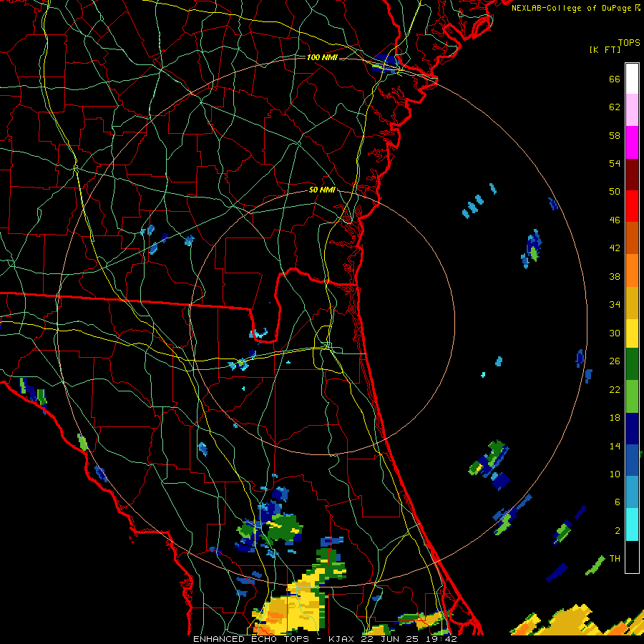Click the black TH band at the legend bottom
This screenshot has height=644, width=644.
pos(632,557)
